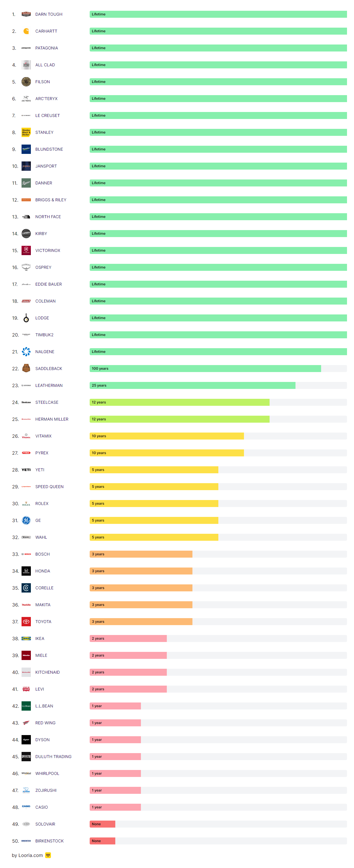This screenshot has height=868, width=354.
Task: Open the Patagonia brand link
Action: [x=47, y=48]
